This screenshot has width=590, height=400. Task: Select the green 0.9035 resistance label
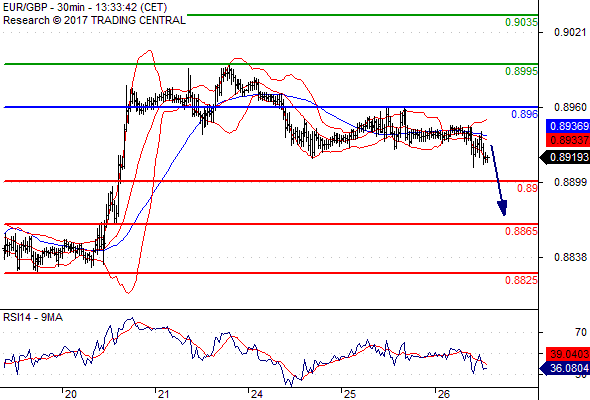pos(521,22)
